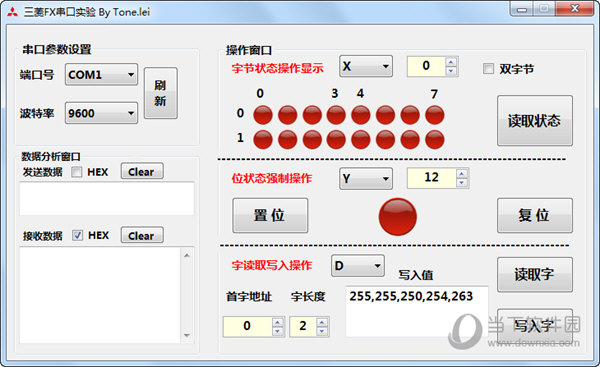Click the LED indicator in row 0 under column 3
The image size is (600, 367).
(336, 115)
